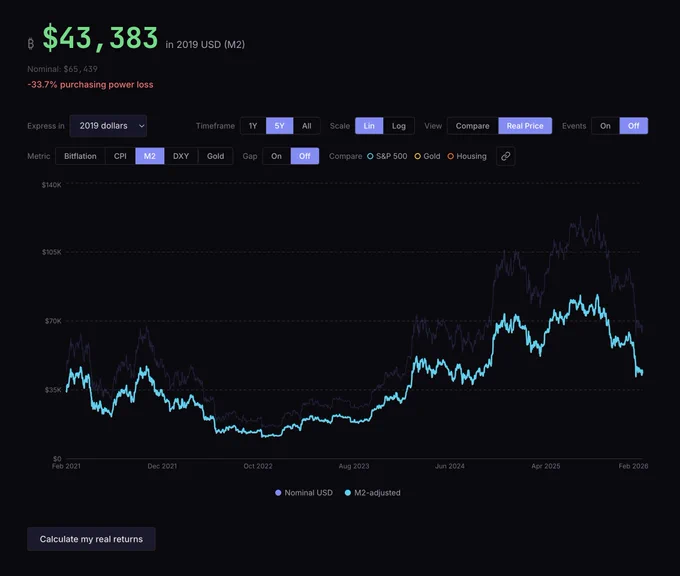Image resolution: width=680 pixels, height=576 pixels.
Task: Choose the M2 metric
Action: click(150, 156)
